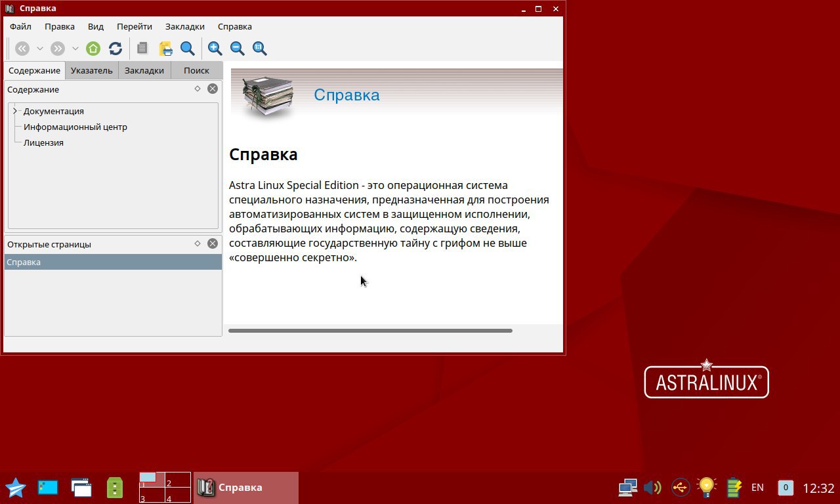This screenshot has height=504, width=840.
Task: Reload the page with the refresh icon
Action: (115, 48)
